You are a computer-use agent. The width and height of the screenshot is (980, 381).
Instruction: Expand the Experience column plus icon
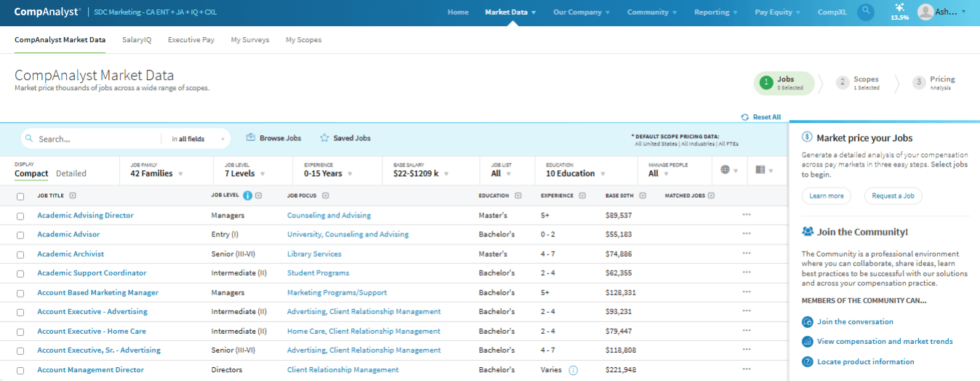tap(582, 196)
